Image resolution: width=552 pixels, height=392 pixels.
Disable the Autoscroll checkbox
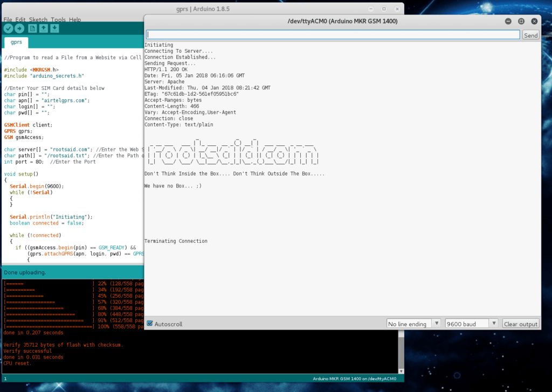[149, 324]
